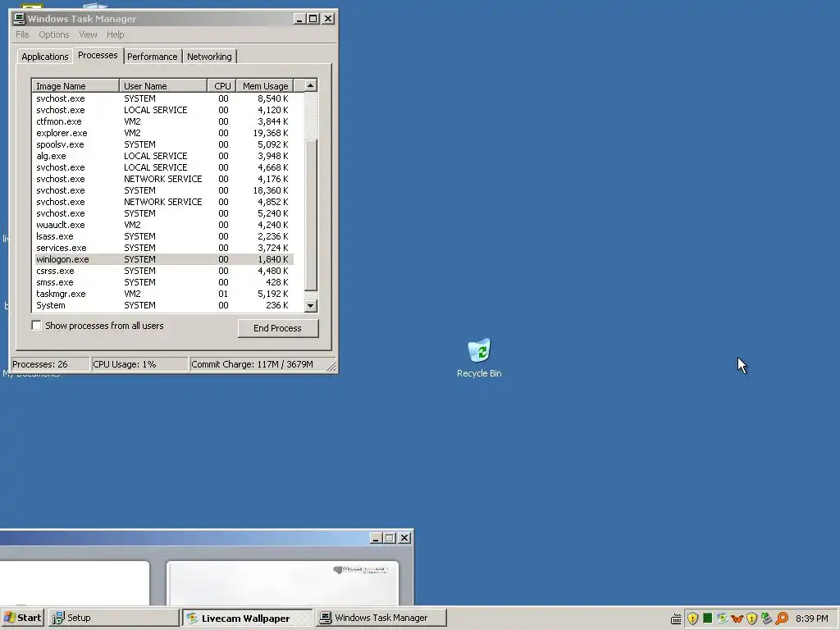840x630 pixels.
Task: Close the Windows Task Manager window
Action: 328,19
